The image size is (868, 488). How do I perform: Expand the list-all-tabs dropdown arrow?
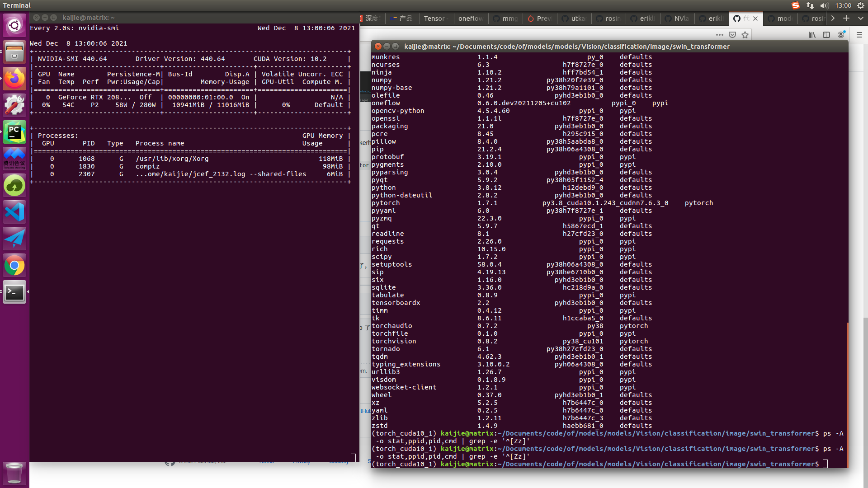(x=861, y=19)
